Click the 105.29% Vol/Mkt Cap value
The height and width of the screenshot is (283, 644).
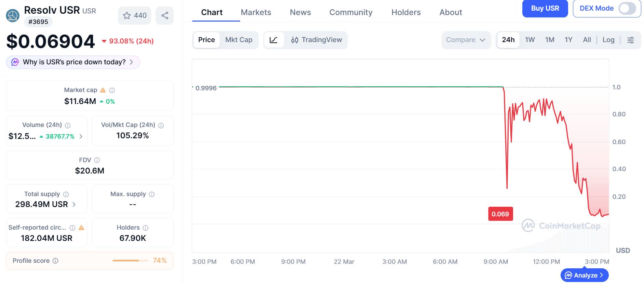point(133,136)
